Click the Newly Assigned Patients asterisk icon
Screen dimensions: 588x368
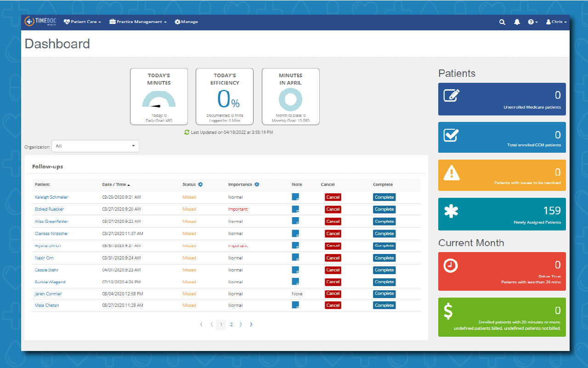click(x=451, y=211)
